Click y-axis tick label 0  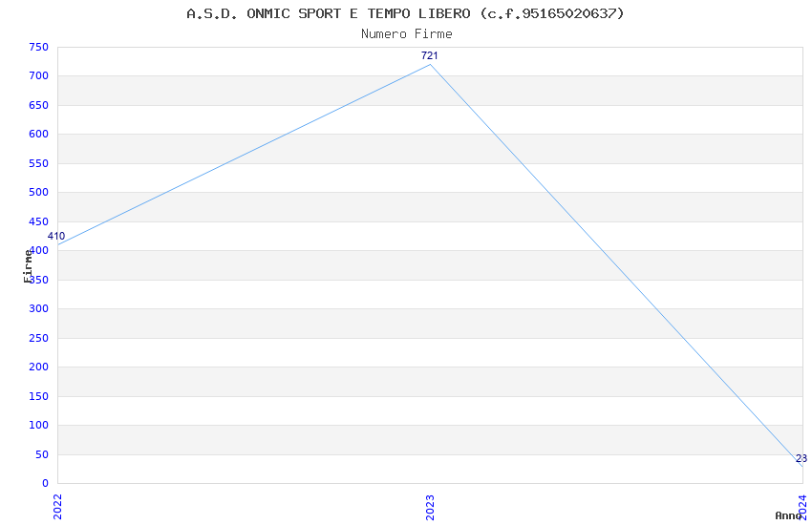pos(46,484)
